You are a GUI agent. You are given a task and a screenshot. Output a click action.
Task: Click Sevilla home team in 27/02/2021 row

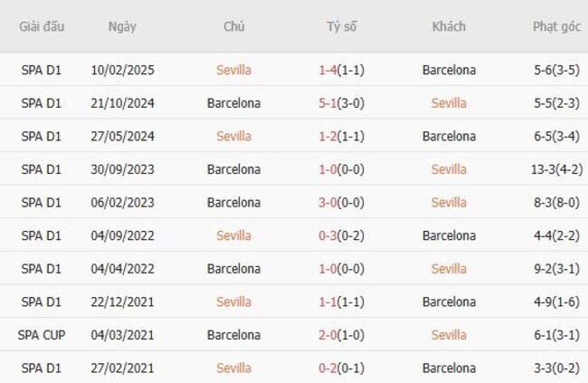pos(233,369)
